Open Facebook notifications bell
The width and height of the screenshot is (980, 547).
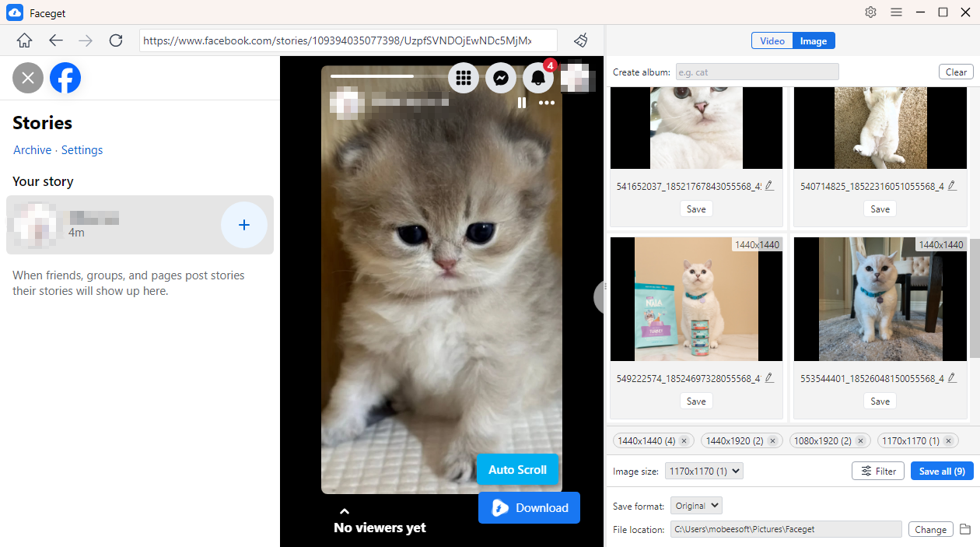pyautogui.click(x=538, y=78)
